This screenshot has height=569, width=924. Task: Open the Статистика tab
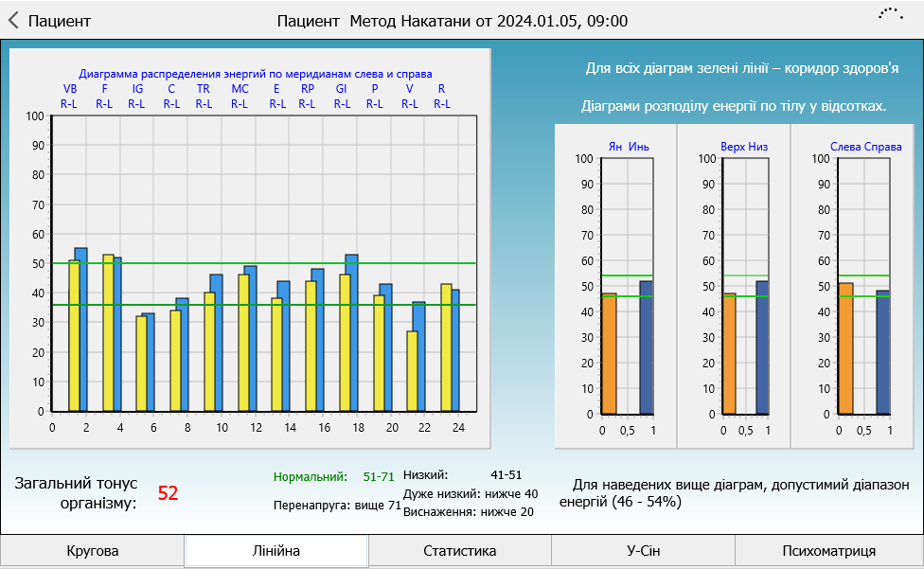460,551
